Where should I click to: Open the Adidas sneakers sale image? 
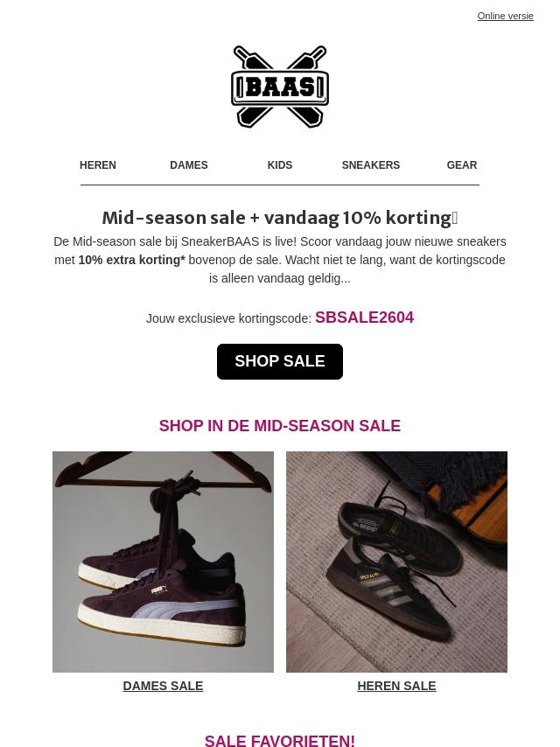tap(396, 562)
